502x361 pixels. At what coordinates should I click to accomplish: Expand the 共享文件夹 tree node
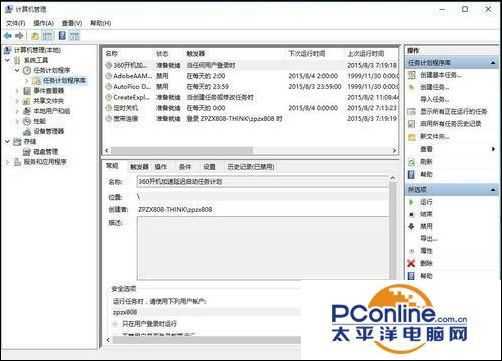(17, 101)
